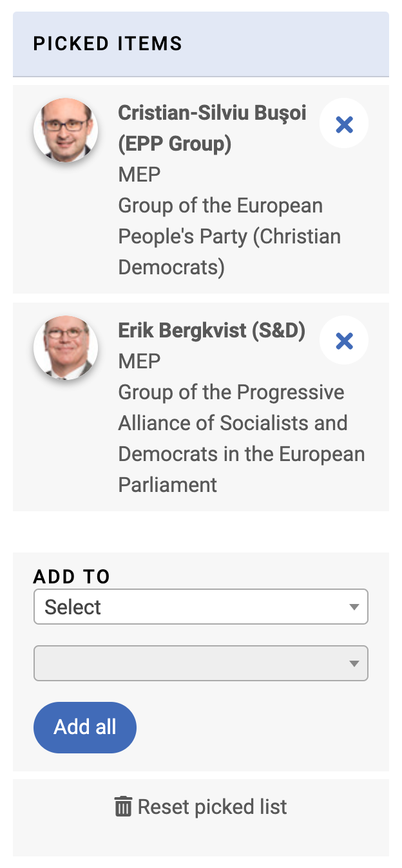The image size is (402, 868).
Task: Click the Add all button
Action: coord(85,727)
